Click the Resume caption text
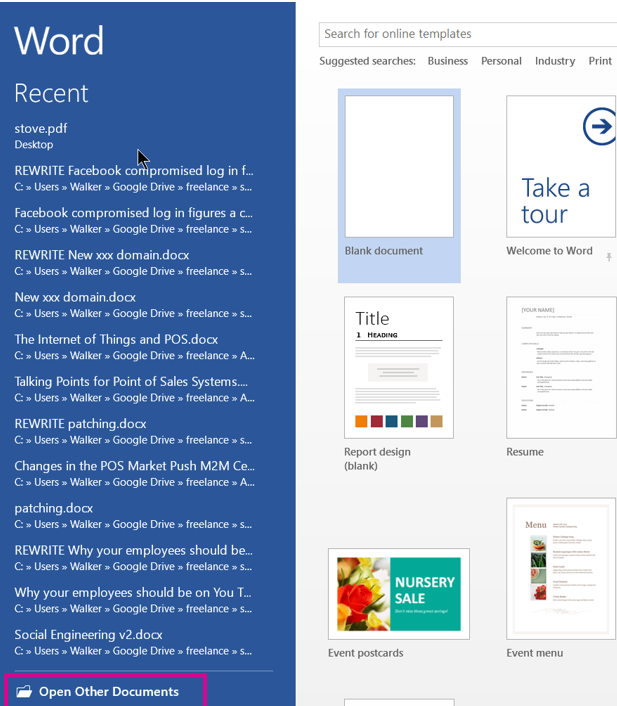The width and height of the screenshot is (617, 706). pyautogui.click(x=525, y=452)
